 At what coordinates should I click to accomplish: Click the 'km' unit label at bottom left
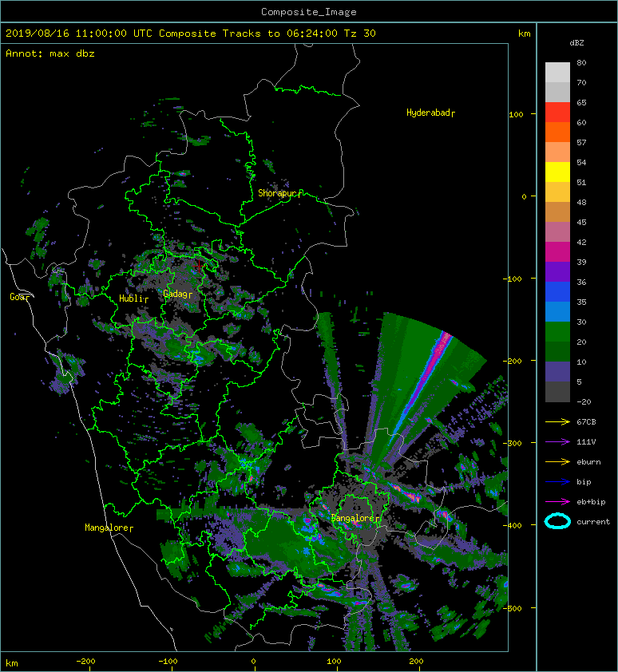12,663
